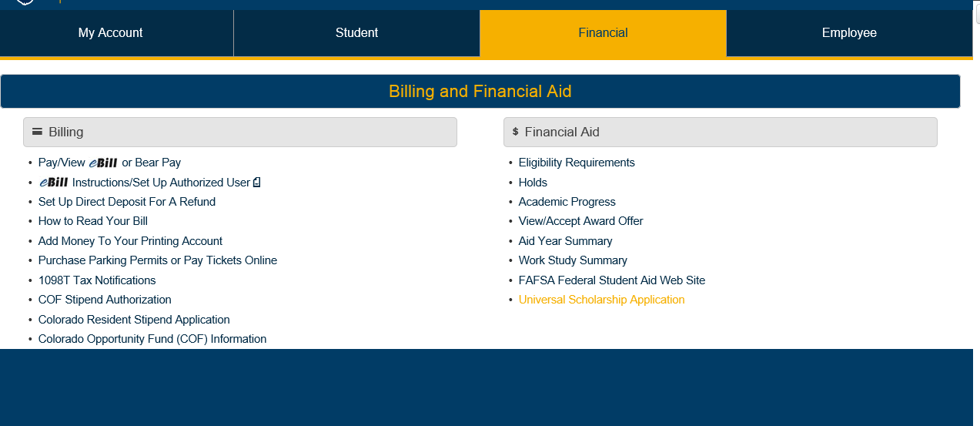
Task: Go to the Employee tab
Action: point(849,33)
